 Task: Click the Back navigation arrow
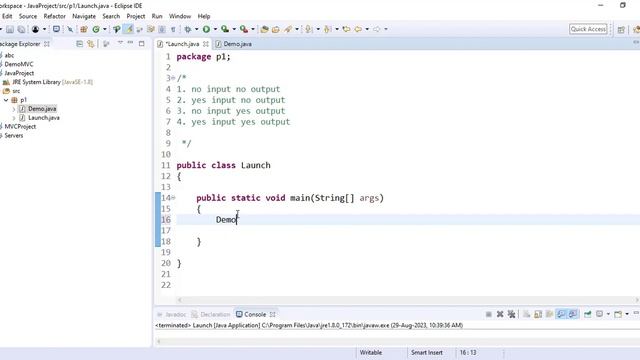(x=358, y=29)
